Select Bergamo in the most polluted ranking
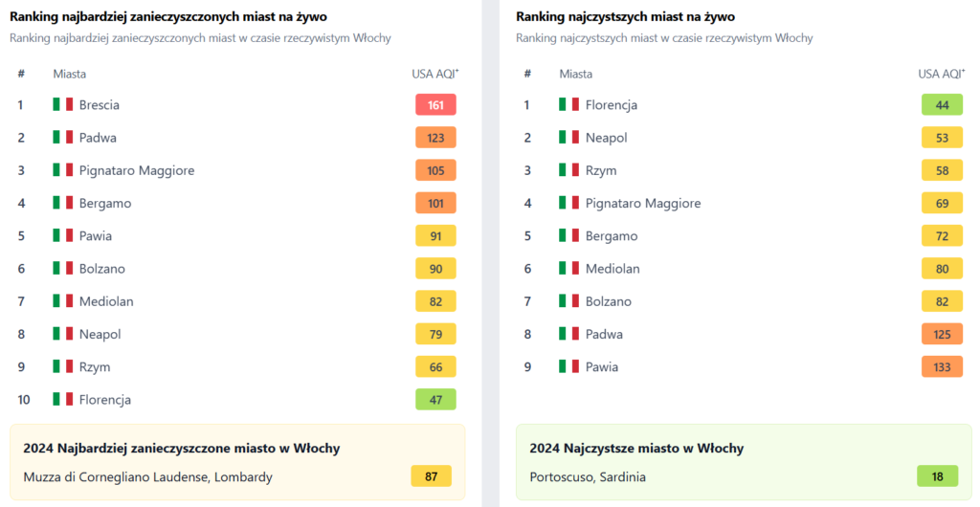 [105, 203]
